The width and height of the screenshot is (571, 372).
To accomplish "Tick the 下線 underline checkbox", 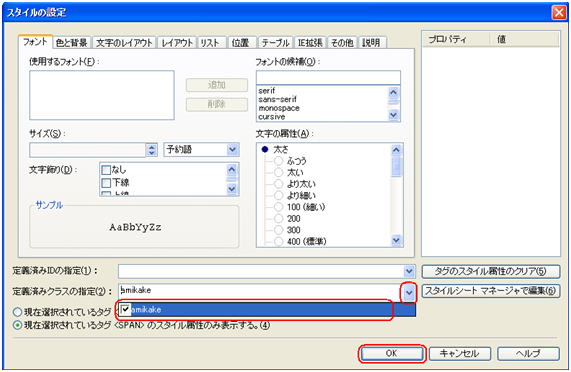I will pos(106,183).
